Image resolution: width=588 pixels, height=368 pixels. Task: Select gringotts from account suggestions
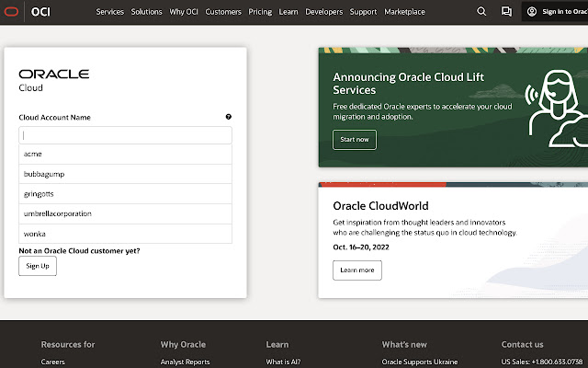[x=125, y=194]
